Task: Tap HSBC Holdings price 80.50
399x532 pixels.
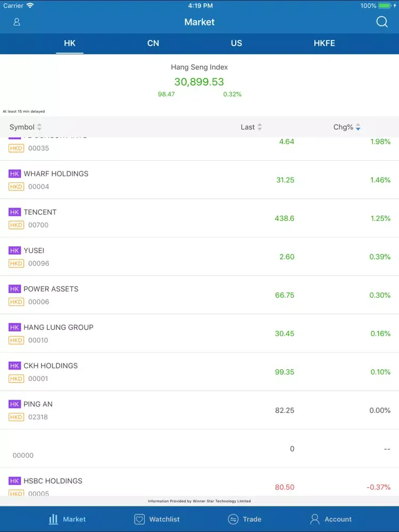Action: pos(285,487)
